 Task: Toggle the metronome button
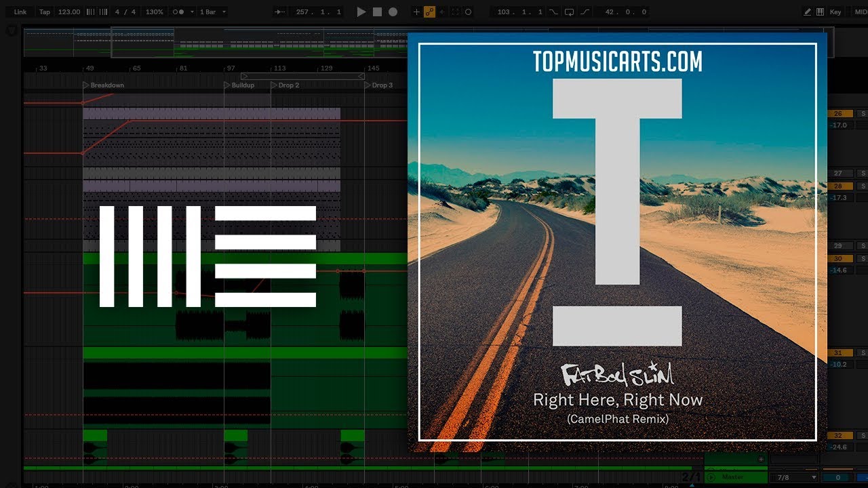point(178,12)
